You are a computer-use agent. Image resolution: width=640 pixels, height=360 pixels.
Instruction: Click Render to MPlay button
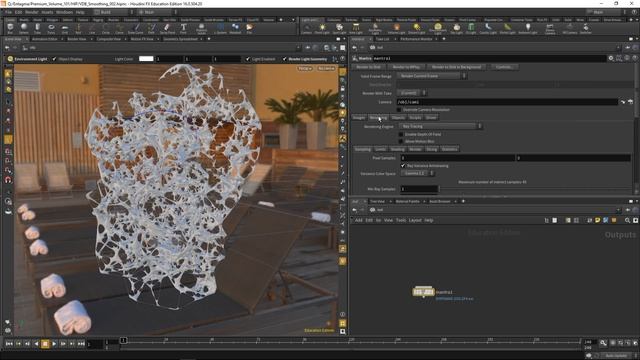point(406,67)
